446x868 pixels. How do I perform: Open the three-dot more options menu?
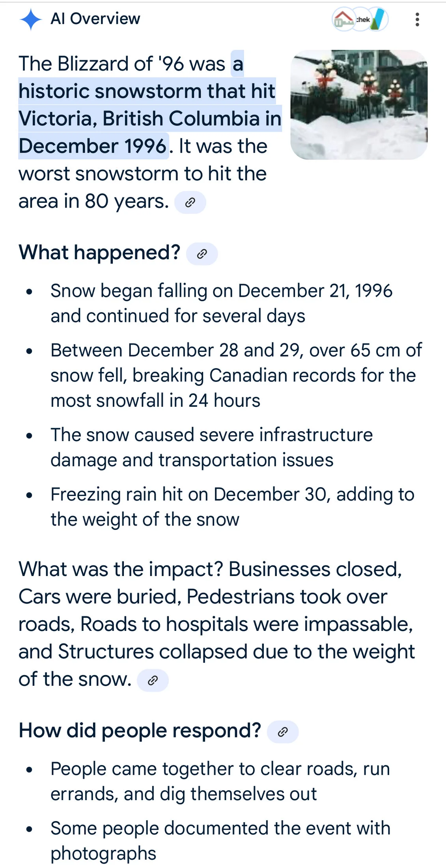pyautogui.click(x=417, y=19)
